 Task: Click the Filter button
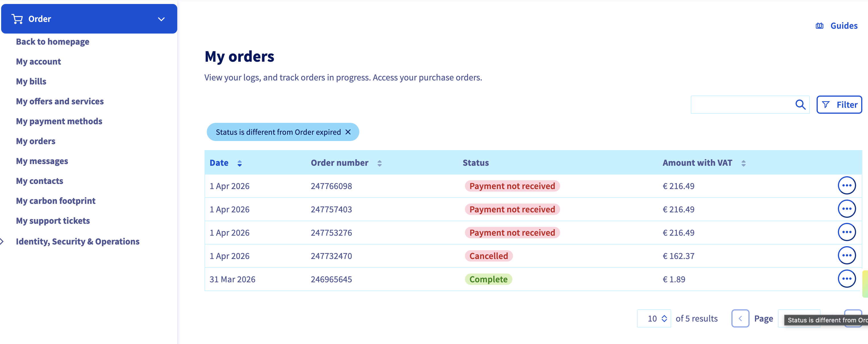[839, 105]
